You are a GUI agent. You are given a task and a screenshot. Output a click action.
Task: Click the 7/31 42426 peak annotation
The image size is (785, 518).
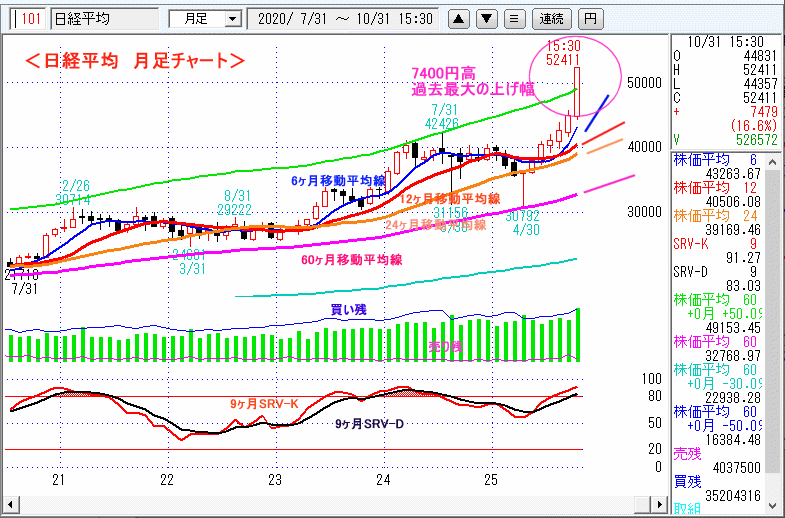click(442, 116)
